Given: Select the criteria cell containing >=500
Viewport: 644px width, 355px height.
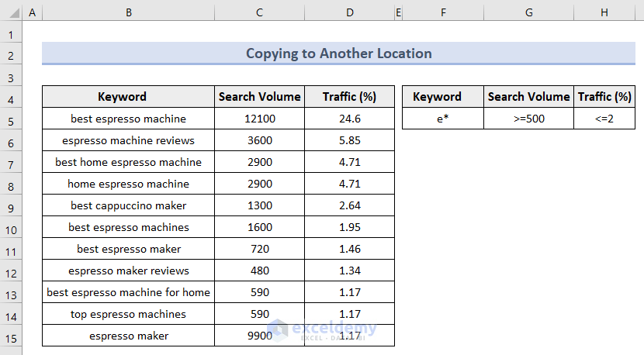Looking at the screenshot, I should 528,119.
